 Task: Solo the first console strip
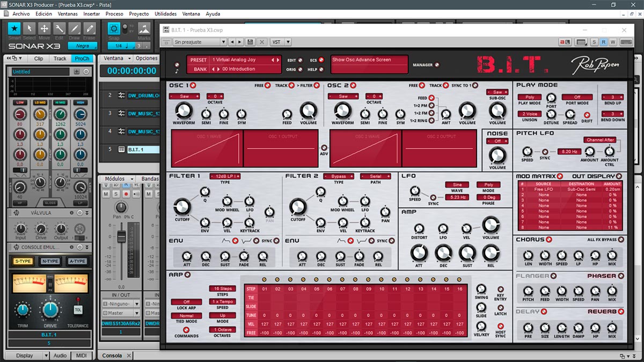(x=116, y=194)
